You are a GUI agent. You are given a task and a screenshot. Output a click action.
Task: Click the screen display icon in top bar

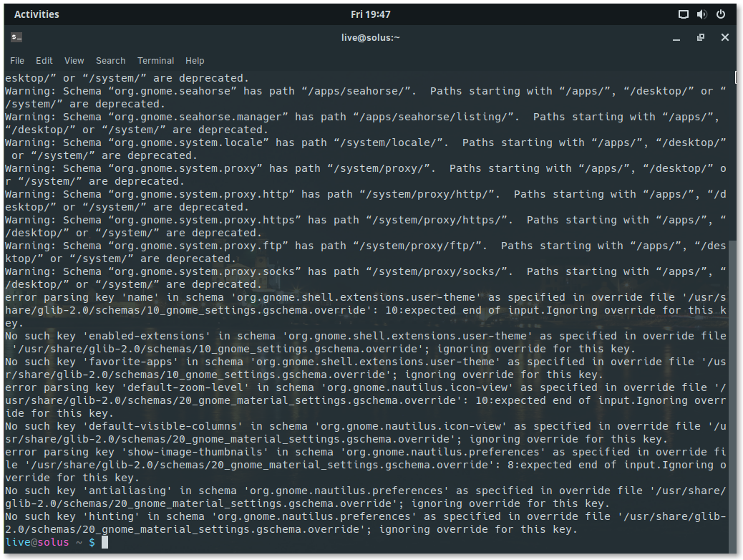pos(684,14)
